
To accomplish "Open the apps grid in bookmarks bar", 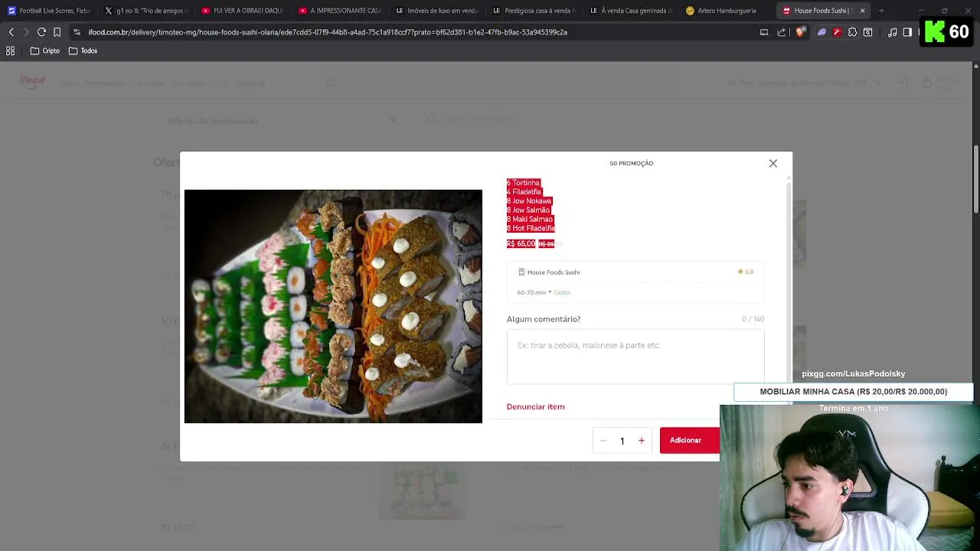I will (11, 51).
